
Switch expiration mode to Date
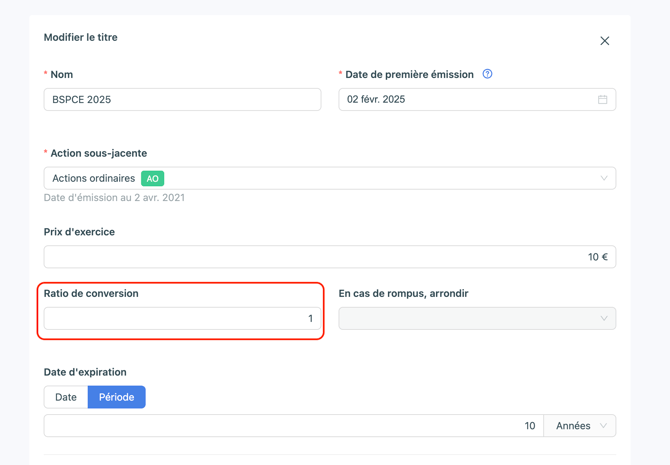pos(66,397)
